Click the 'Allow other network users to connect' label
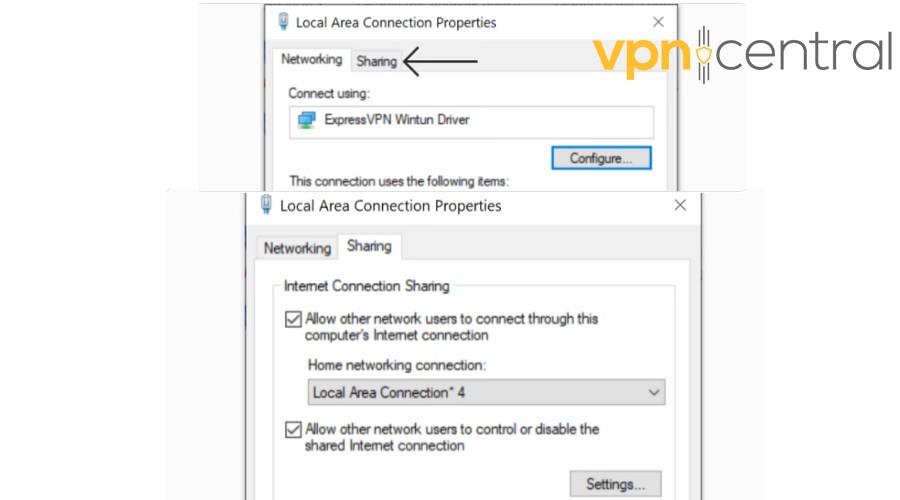This screenshot has width=900, height=500. point(452,327)
